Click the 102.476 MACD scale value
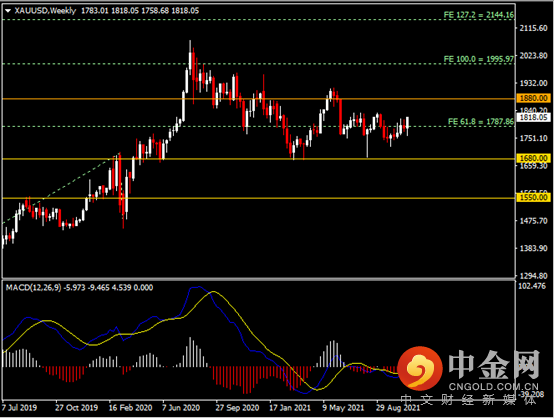The height and width of the screenshot is (418, 554). [532, 286]
